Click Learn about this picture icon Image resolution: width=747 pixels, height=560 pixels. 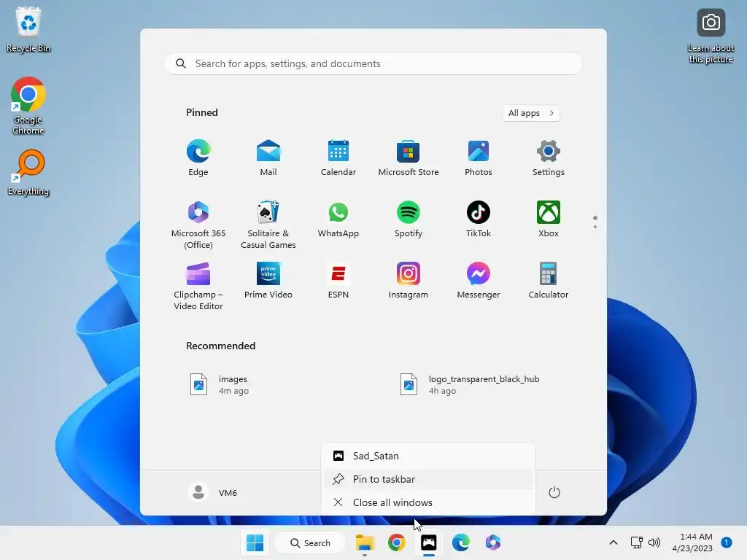[x=711, y=36]
